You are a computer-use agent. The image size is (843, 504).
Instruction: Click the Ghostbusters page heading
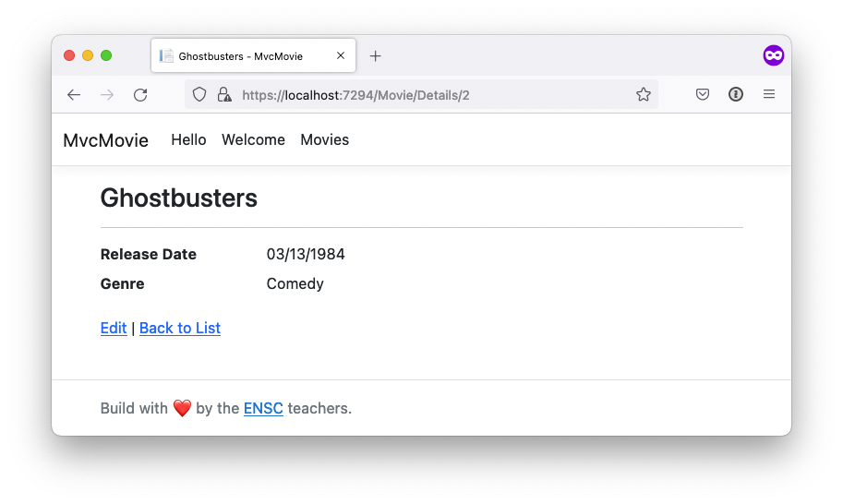point(179,198)
